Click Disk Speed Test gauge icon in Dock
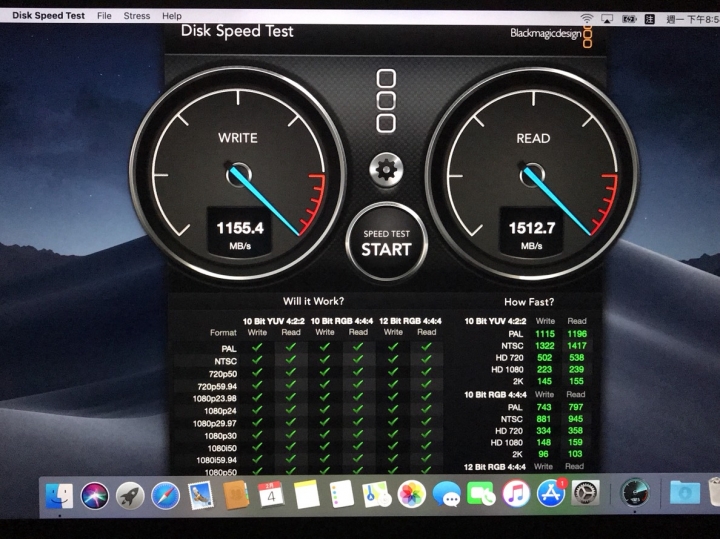720x539 pixels. click(635, 493)
